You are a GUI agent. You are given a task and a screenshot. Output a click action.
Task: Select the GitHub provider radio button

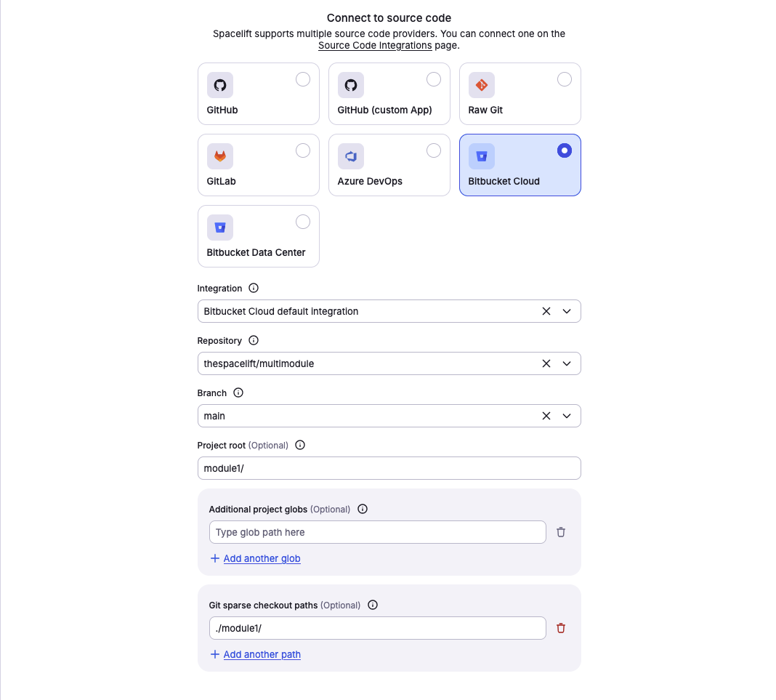303,79
